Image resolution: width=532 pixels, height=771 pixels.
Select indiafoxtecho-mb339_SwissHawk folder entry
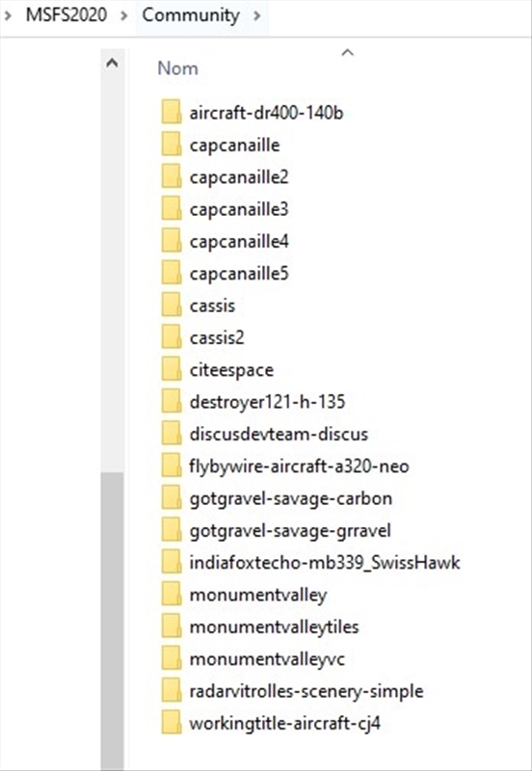tap(311, 562)
